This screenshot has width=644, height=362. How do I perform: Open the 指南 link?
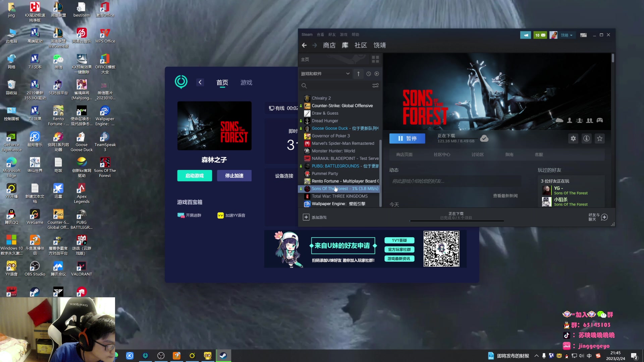509,155
